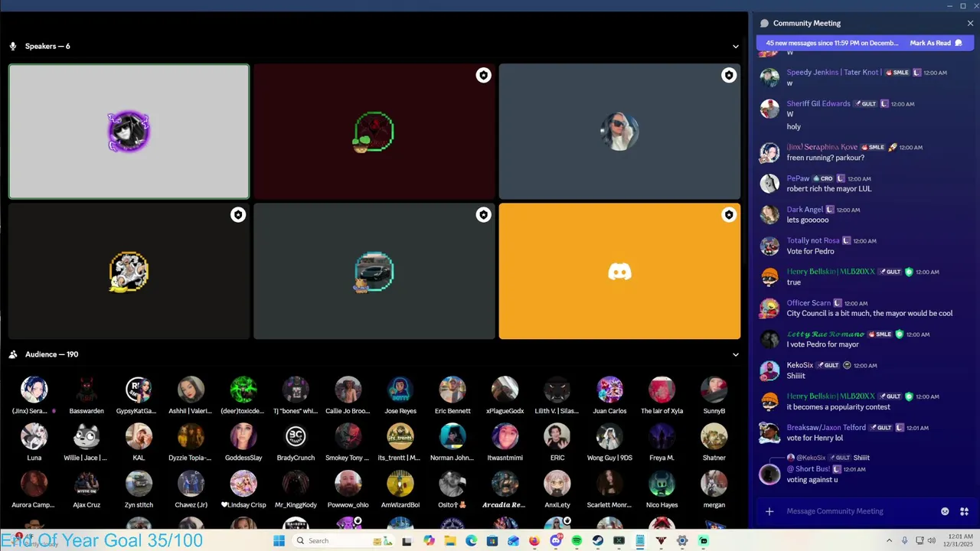The height and width of the screenshot is (551, 980).
Task: Click the message 'robert rich the mayor LUL'
Action: click(x=829, y=188)
